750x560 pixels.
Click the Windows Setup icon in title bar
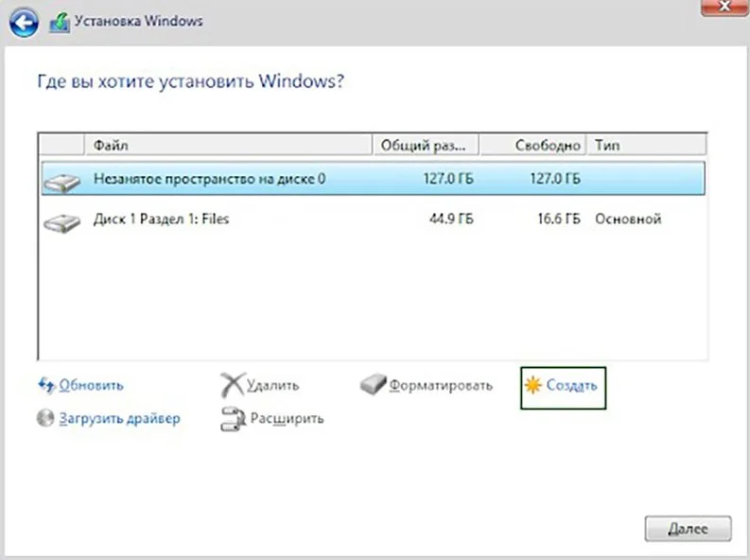coord(60,23)
